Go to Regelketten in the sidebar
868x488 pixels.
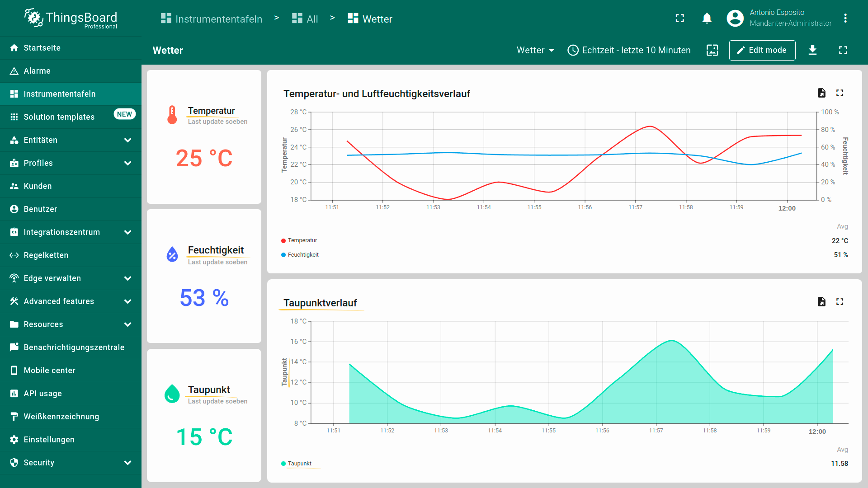[46, 255]
